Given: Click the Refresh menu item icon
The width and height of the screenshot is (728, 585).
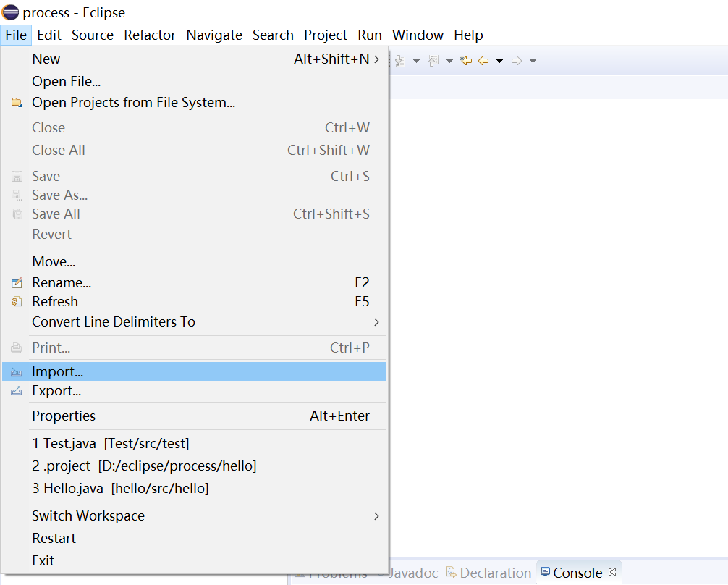Looking at the screenshot, I should tap(16, 302).
